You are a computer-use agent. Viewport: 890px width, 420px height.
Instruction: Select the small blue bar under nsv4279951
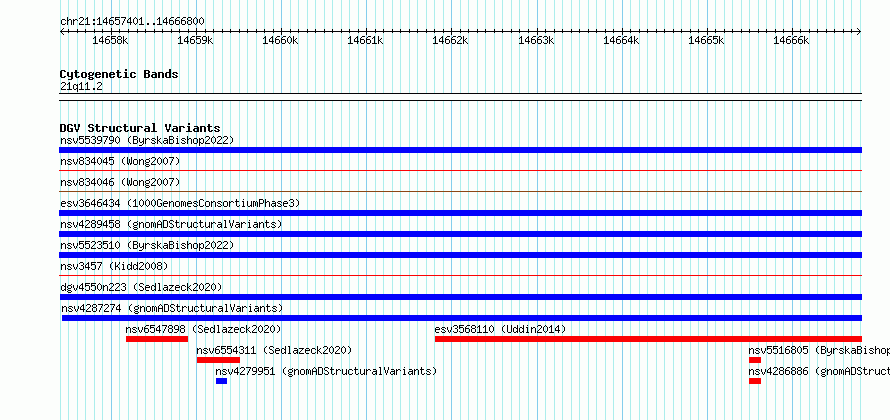coord(221,381)
